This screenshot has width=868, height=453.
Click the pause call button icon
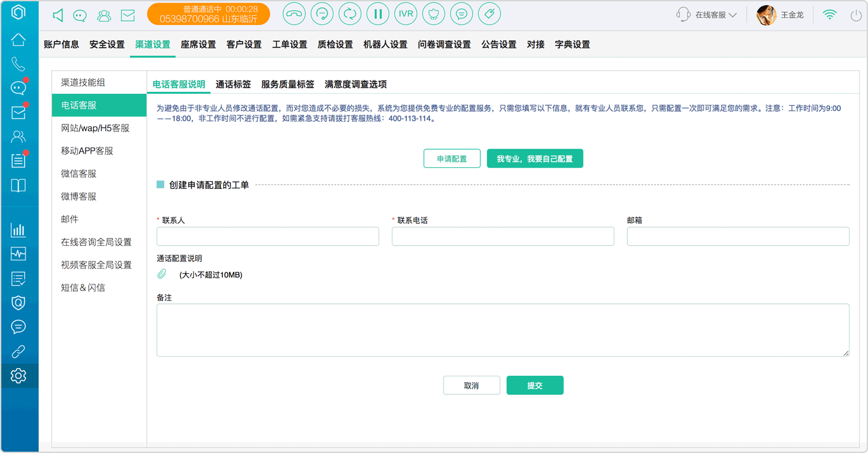click(x=378, y=14)
